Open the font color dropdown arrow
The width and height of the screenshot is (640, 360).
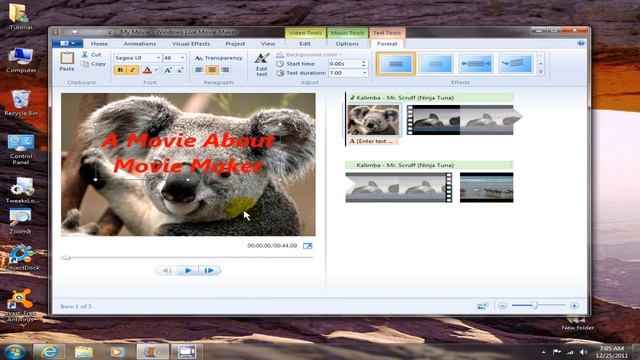click(156, 70)
